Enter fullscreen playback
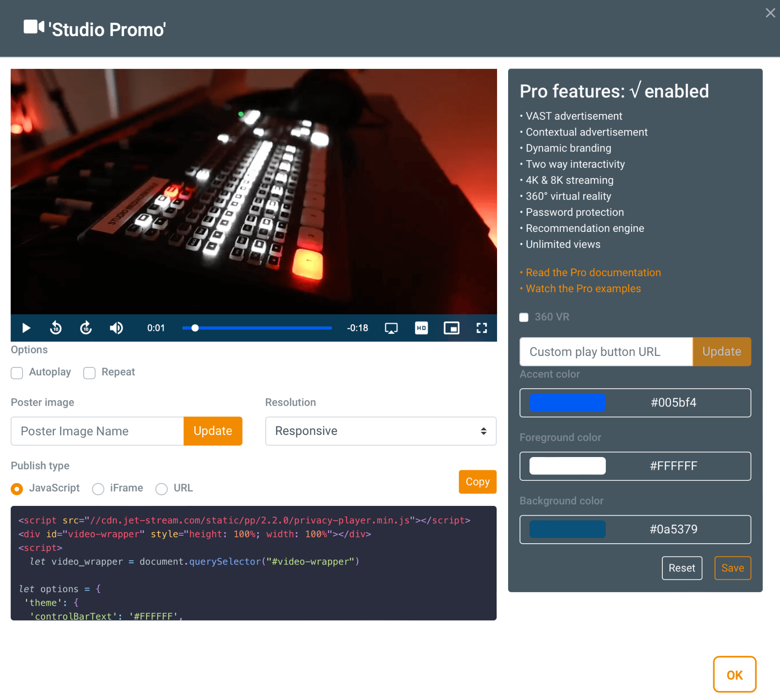The width and height of the screenshot is (780, 700). point(482,327)
